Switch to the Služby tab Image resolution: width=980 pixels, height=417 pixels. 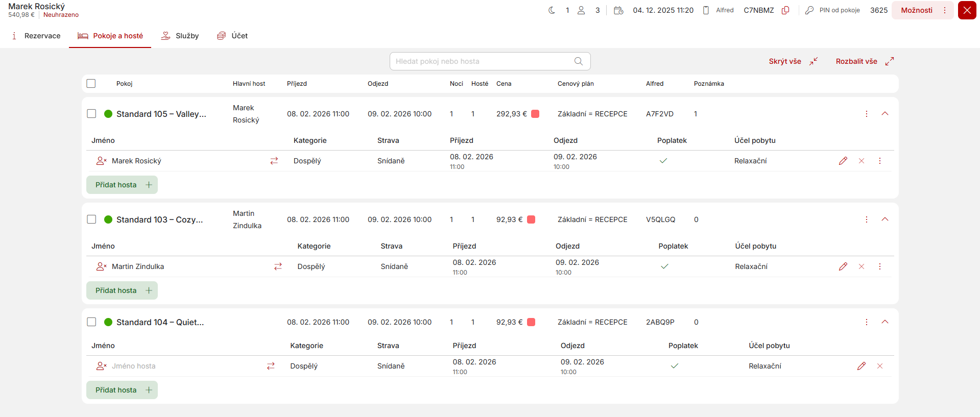180,36
